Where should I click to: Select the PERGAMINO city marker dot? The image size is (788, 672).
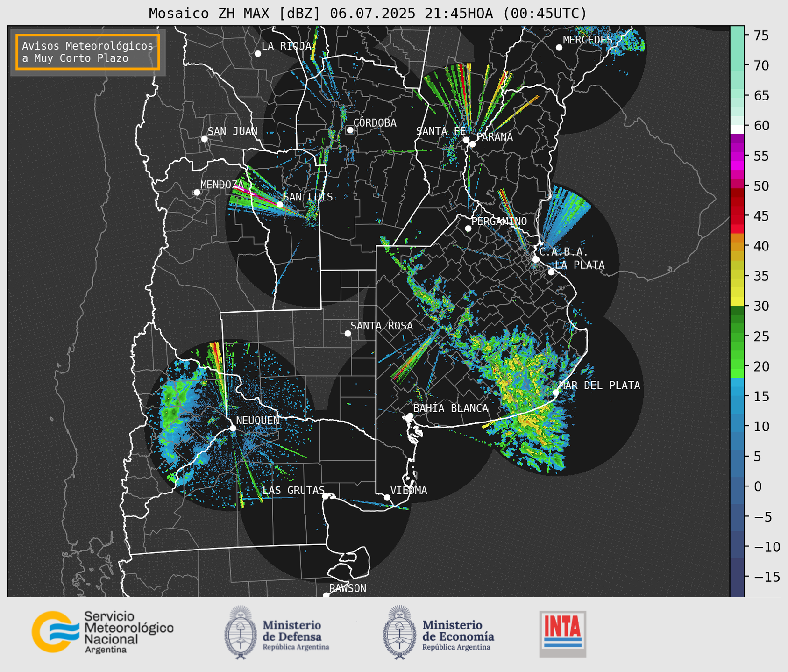(468, 229)
